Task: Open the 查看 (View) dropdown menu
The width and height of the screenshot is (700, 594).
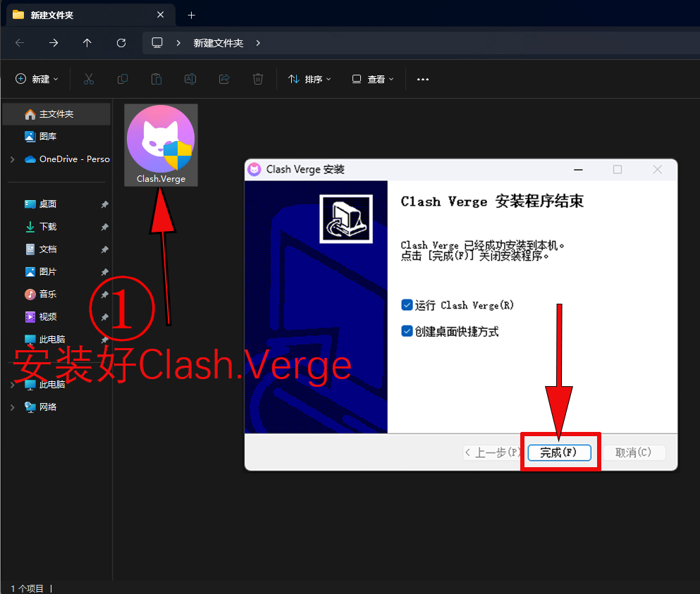Action: (373, 80)
